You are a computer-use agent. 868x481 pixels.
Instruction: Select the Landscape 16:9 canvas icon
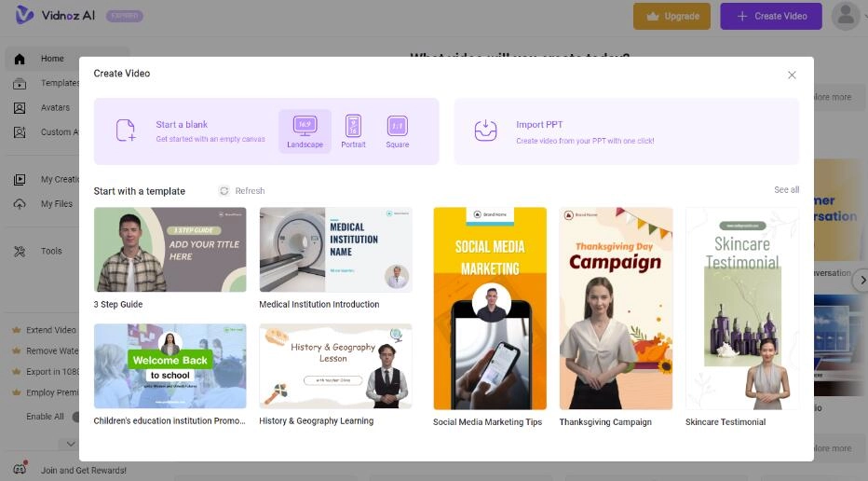click(305, 126)
